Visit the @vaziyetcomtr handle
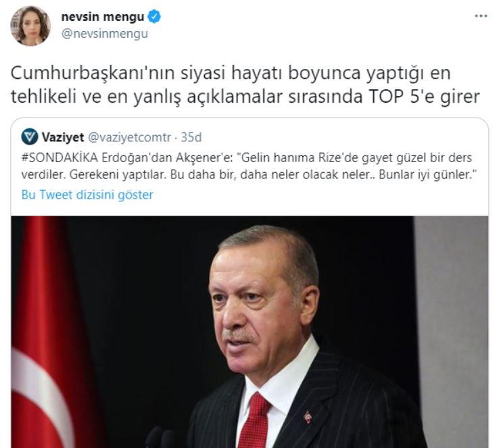Viewport: 501px width, 448px height. [x=129, y=137]
